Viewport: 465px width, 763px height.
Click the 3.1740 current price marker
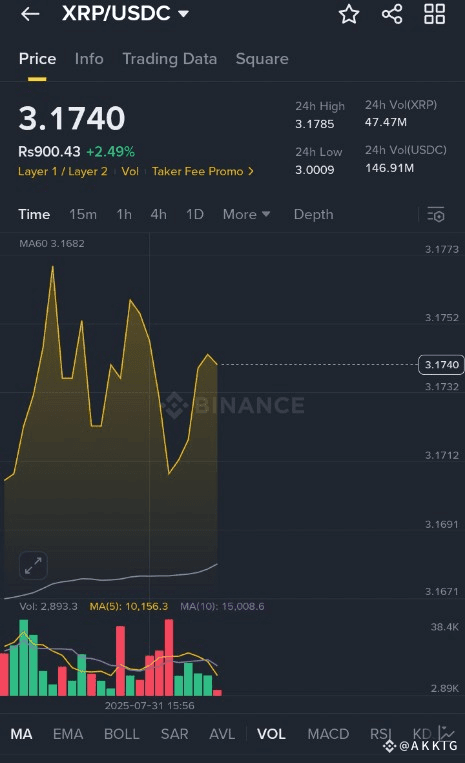(x=441, y=364)
